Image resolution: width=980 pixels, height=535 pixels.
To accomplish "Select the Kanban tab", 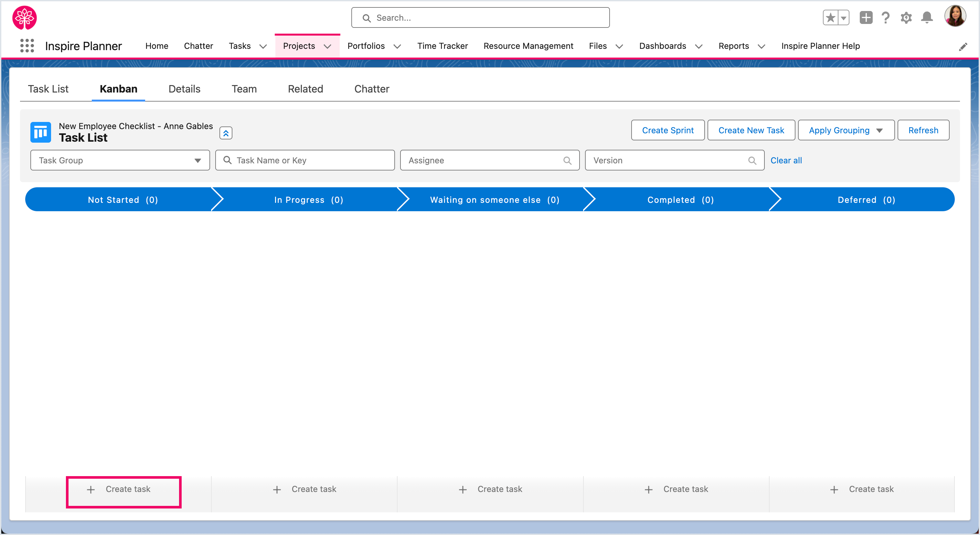I will tap(118, 89).
